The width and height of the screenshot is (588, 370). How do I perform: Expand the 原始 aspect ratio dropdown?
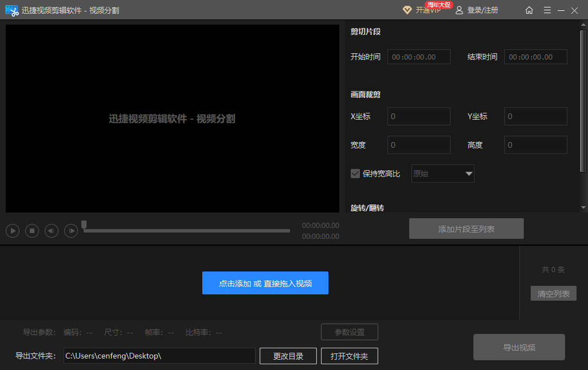tap(468, 174)
